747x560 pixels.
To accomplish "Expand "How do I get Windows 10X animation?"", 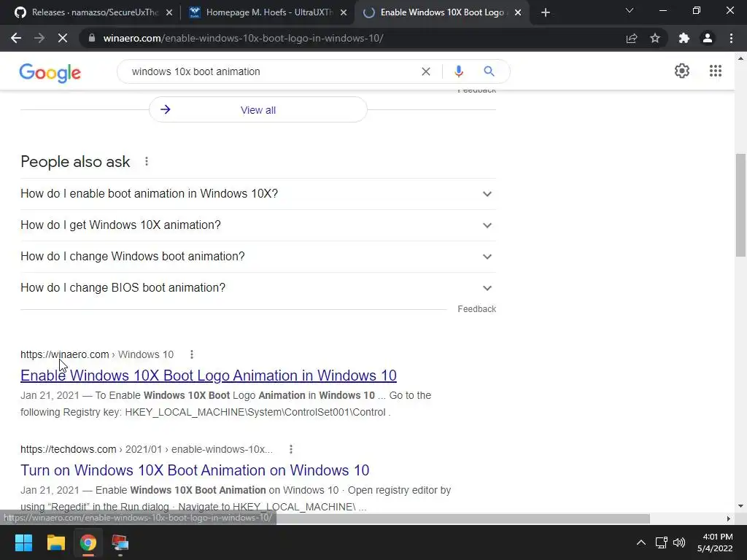I will 258,225.
